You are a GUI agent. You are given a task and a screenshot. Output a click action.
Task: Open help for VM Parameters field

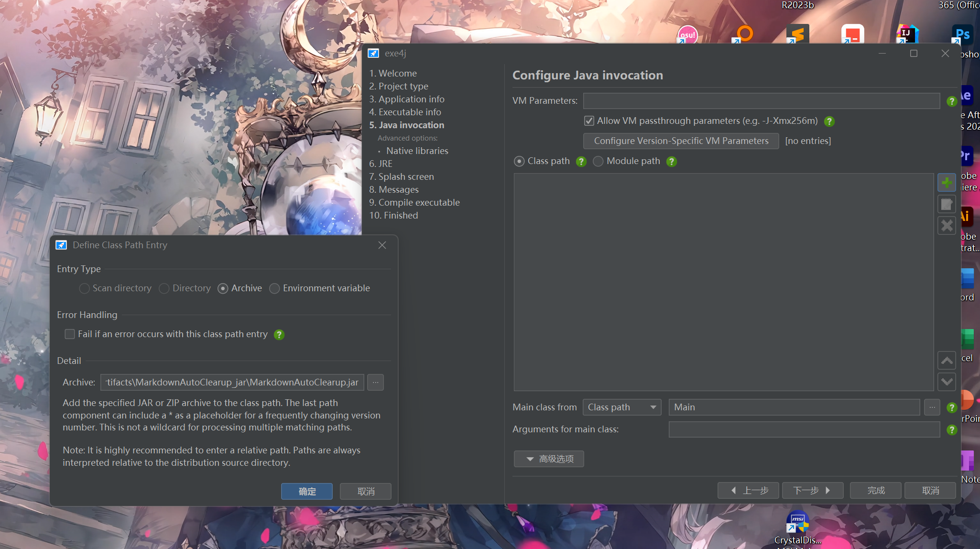tap(952, 101)
